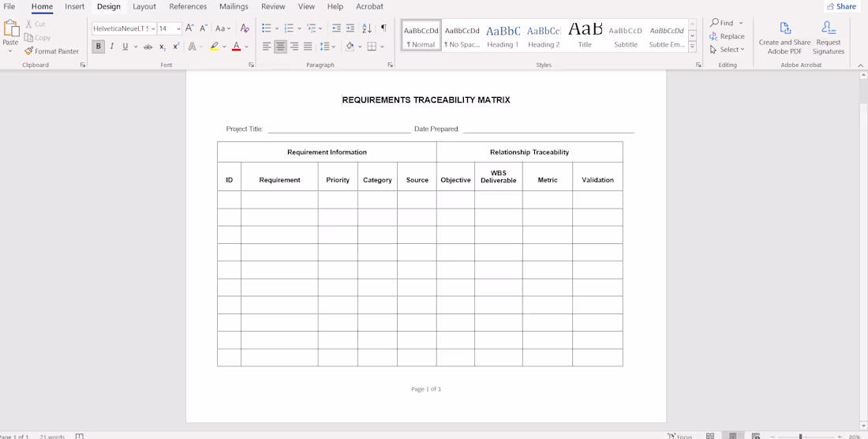Click the Share button

[x=842, y=6]
